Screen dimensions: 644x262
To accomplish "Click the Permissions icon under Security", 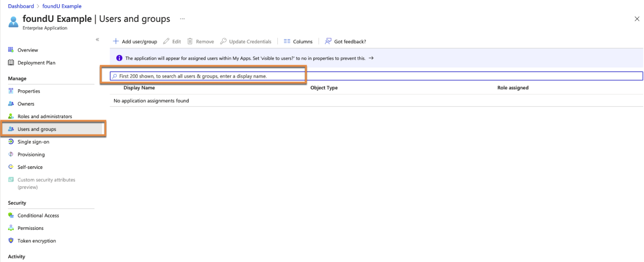I will 11,228.
